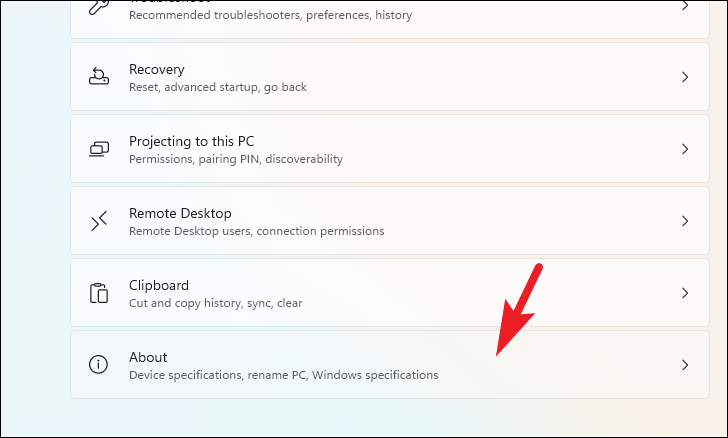Image resolution: width=728 pixels, height=438 pixels.
Task: Select the Remote Desktop heading
Action: [180, 213]
